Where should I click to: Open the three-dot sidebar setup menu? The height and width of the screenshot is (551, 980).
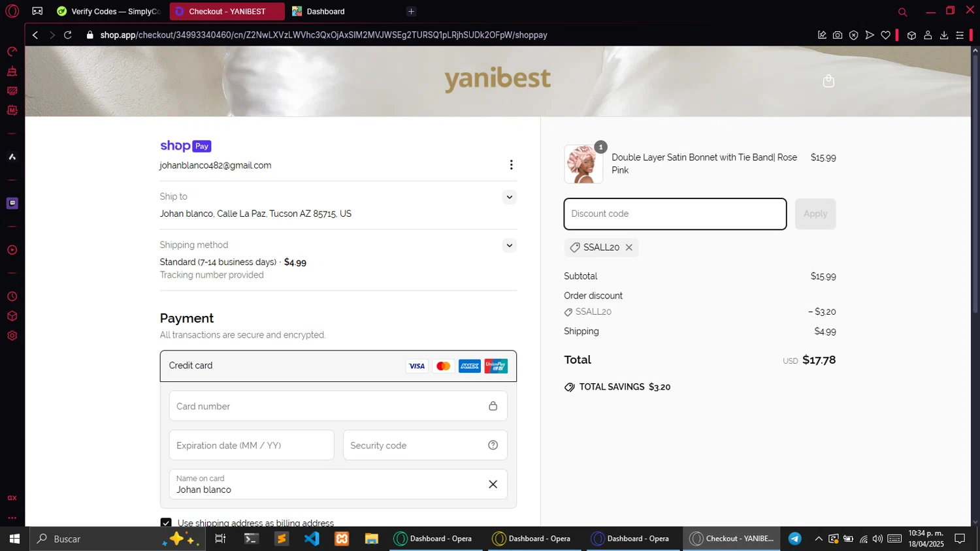click(x=12, y=518)
